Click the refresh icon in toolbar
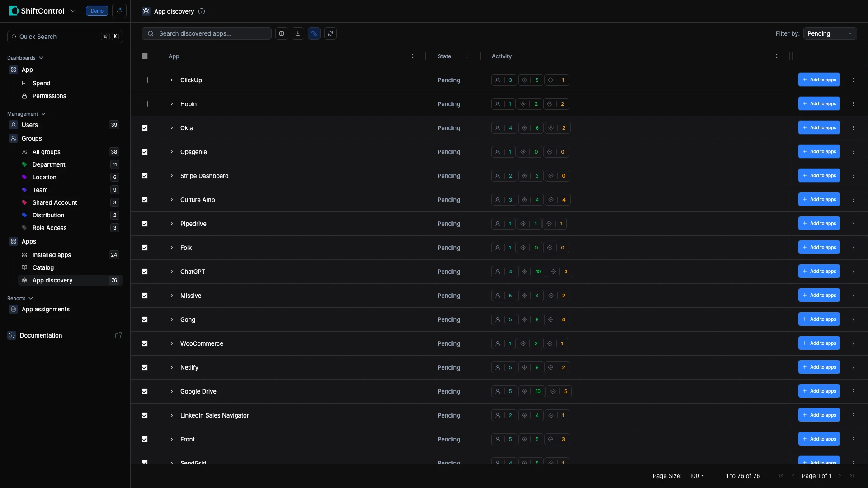868x488 pixels. pyautogui.click(x=330, y=33)
